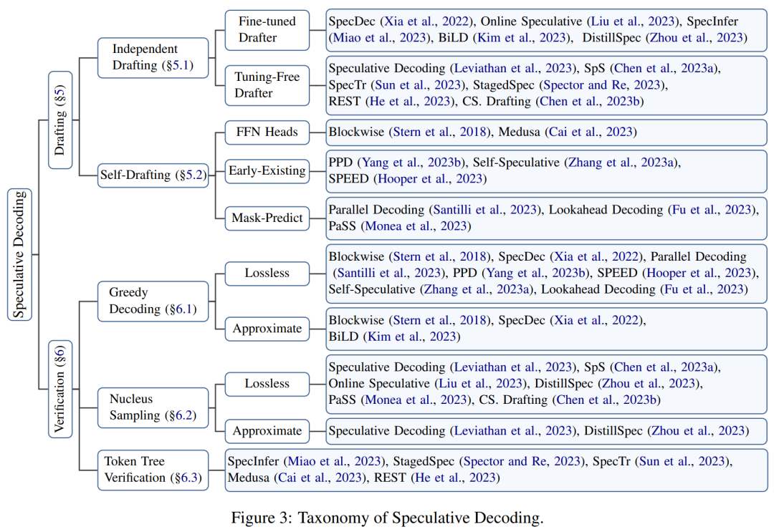Select the Tuning-Free Drafter box
774x532 pixels.
tap(267, 84)
